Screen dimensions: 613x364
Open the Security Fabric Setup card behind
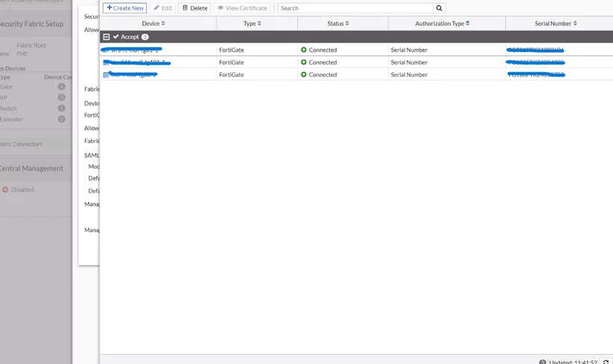coord(31,24)
